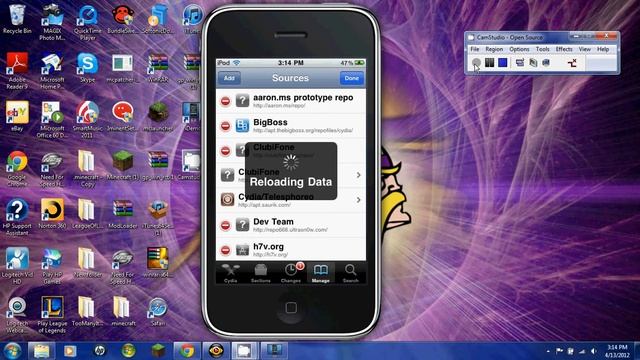Screen dimensions: 640x360
Task: Open Minecraft (1) desktop icon
Action: (x=122, y=165)
